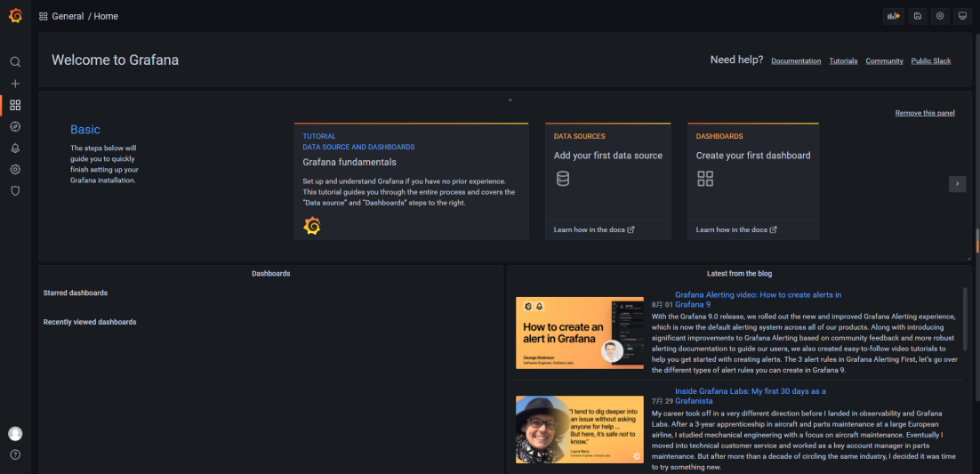The image size is (980, 474).
Task: Open Inside Grafana Labs blog post link
Action: point(750,396)
